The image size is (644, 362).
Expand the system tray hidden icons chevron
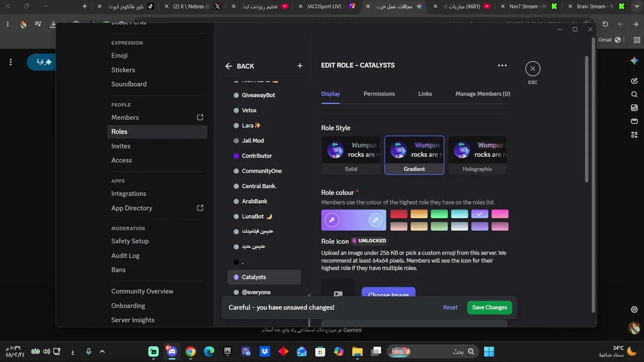pos(102,351)
